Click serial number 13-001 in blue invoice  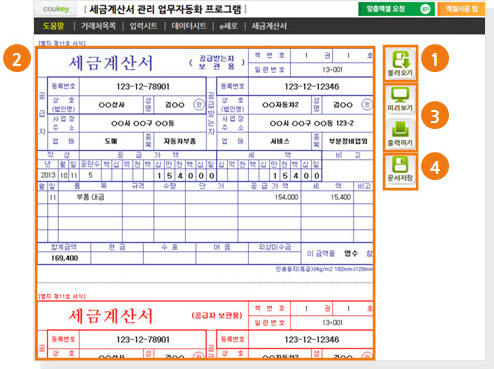click(332, 70)
